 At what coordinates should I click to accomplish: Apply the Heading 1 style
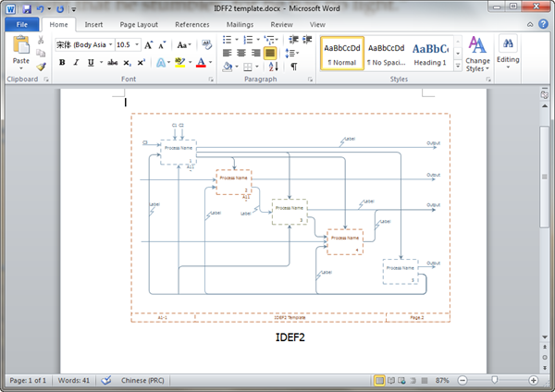(x=429, y=54)
